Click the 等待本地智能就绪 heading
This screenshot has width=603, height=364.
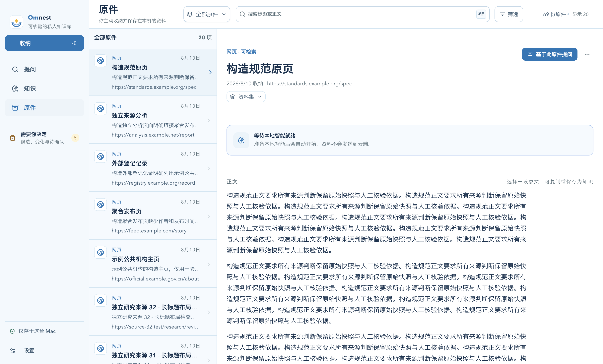275,136
